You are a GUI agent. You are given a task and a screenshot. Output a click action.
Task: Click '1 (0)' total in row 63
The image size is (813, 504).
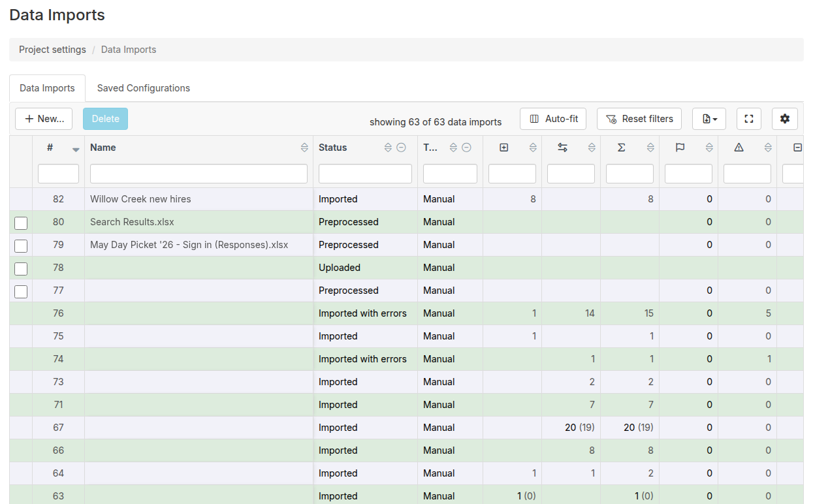coord(644,496)
